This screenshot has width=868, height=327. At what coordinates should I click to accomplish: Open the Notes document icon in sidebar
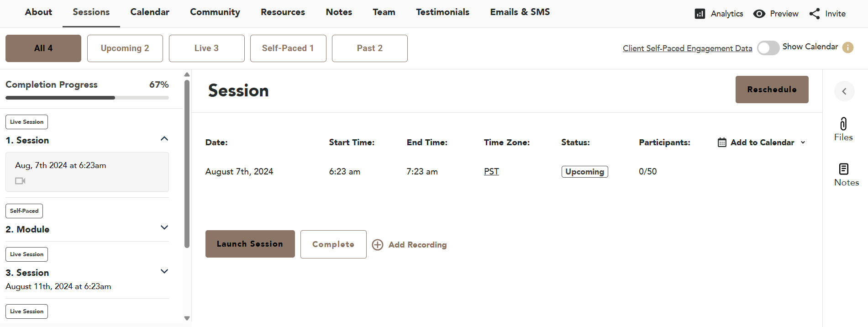point(844,169)
